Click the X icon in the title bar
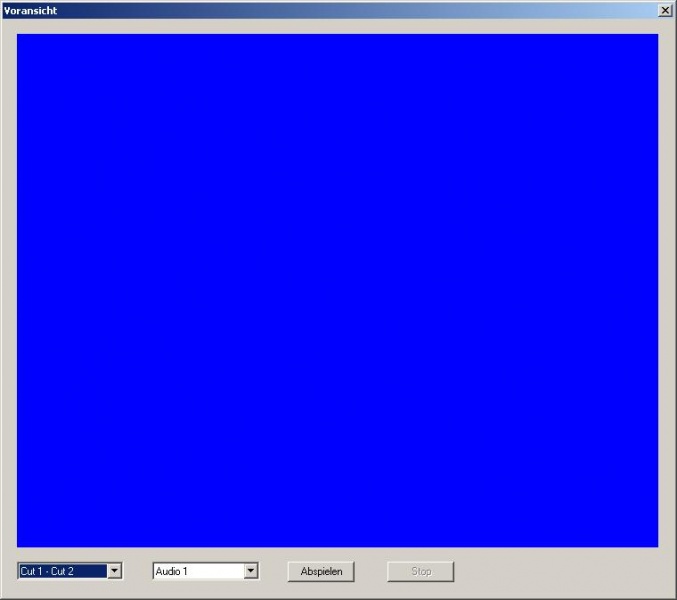This screenshot has height=600, width=677. click(x=666, y=9)
